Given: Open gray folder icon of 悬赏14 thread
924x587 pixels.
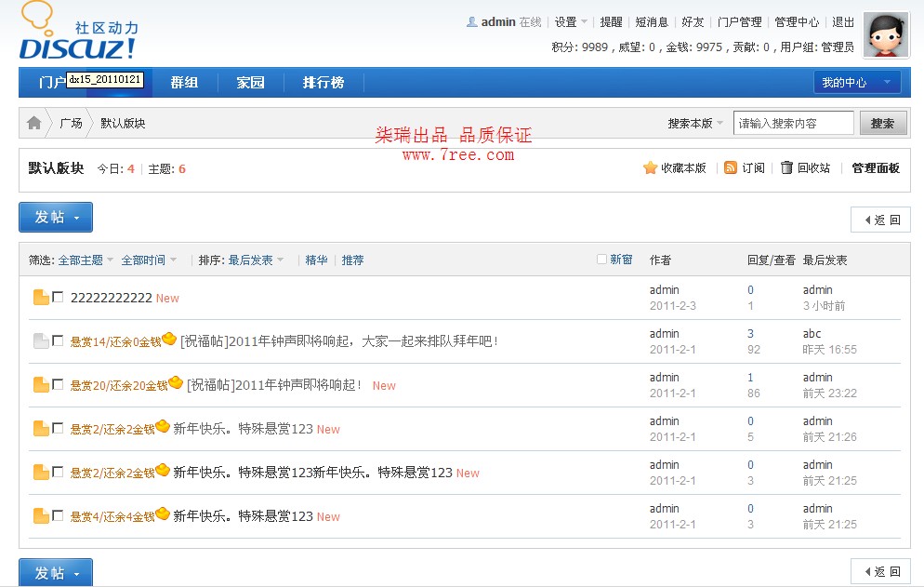Looking at the screenshot, I should (x=41, y=341).
